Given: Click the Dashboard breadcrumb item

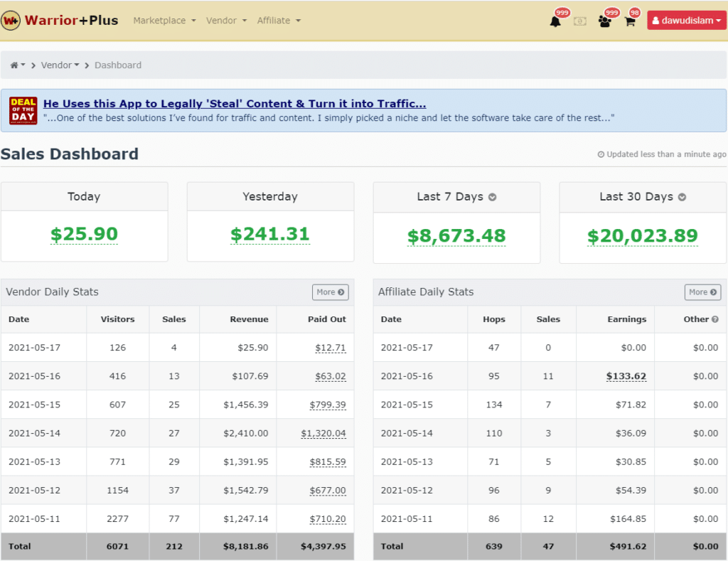Looking at the screenshot, I should [x=118, y=65].
